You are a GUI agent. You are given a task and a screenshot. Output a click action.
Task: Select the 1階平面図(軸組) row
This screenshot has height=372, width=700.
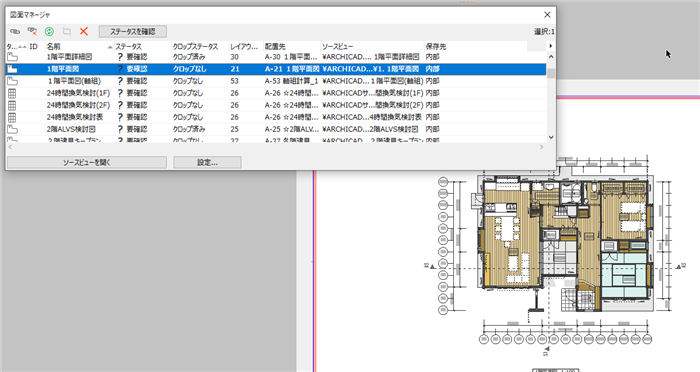click(x=276, y=81)
